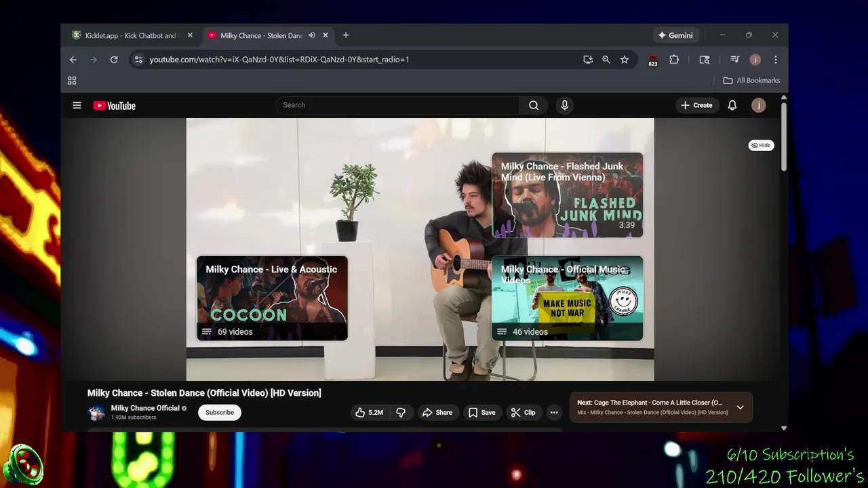868x488 pixels.
Task: Close the Kicklet.app tab
Action: pyautogui.click(x=190, y=35)
